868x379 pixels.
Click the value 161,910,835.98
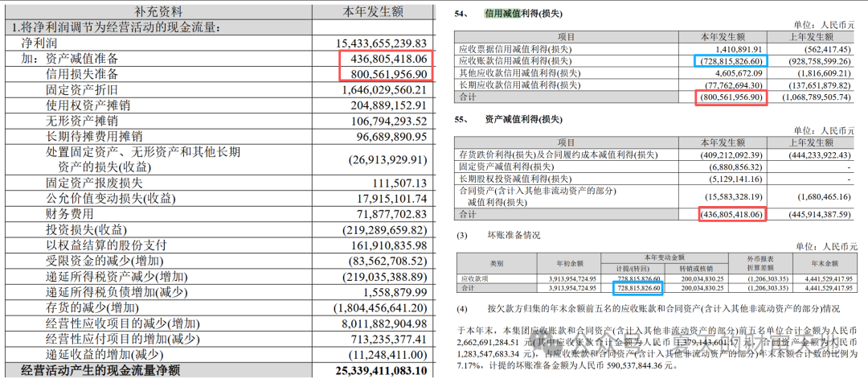tap(389, 245)
